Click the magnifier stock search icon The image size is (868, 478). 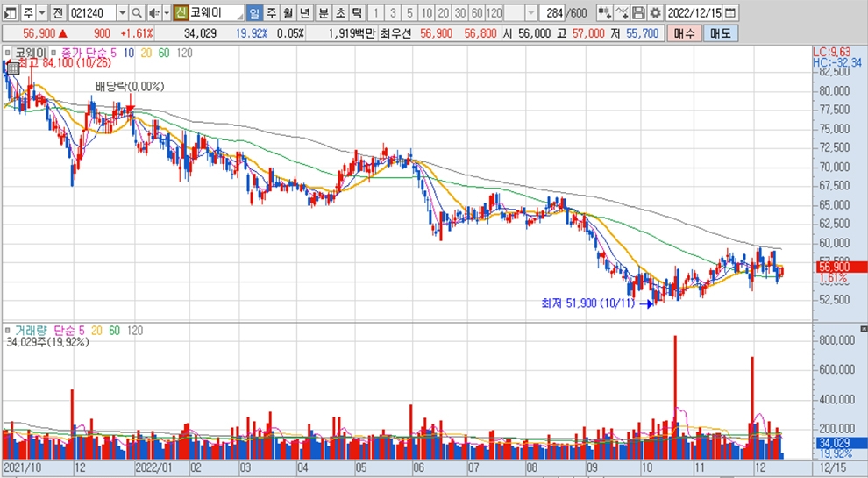138,13
